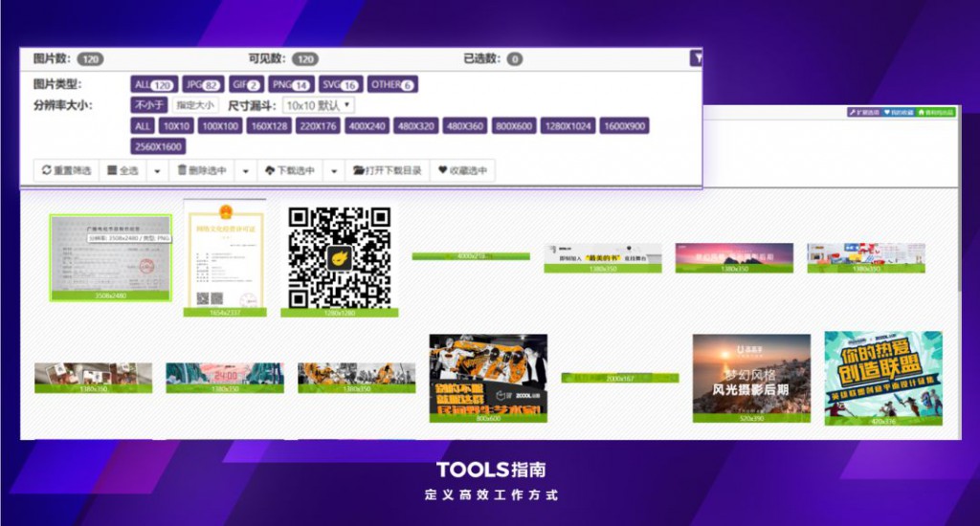The height and width of the screenshot is (526, 980).
Task: Toggle the 指定大小 resolution mode
Action: (195, 105)
